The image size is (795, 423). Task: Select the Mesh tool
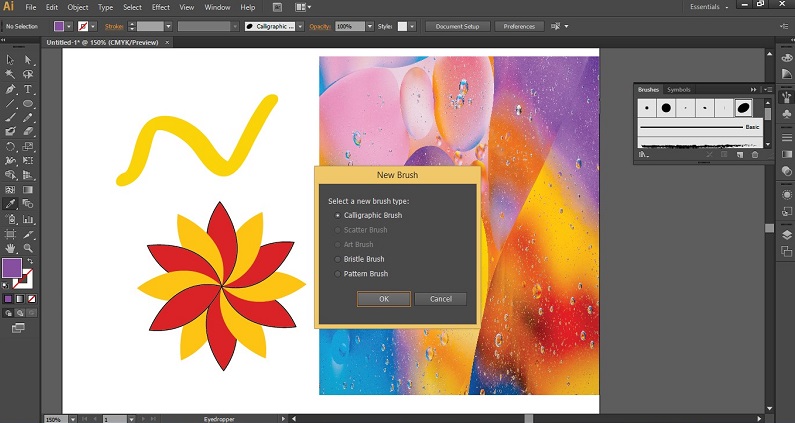pyautogui.click(x=10, y=190)
